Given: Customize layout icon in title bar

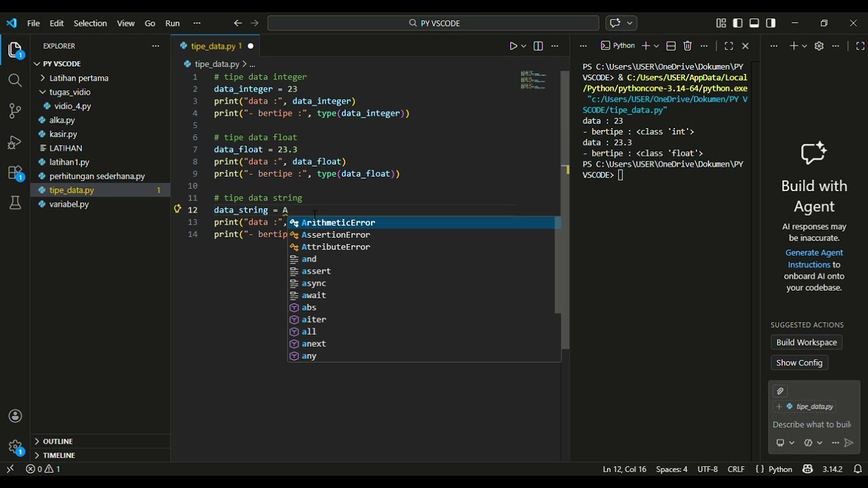Looking at the screenshot, I should (721, 23).
